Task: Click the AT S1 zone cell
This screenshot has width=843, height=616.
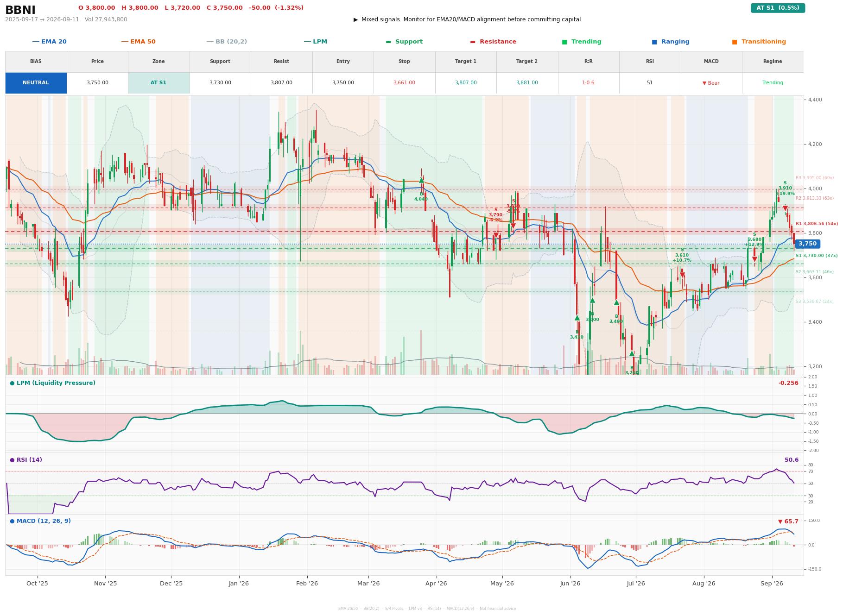Action: tap(158, 83)
